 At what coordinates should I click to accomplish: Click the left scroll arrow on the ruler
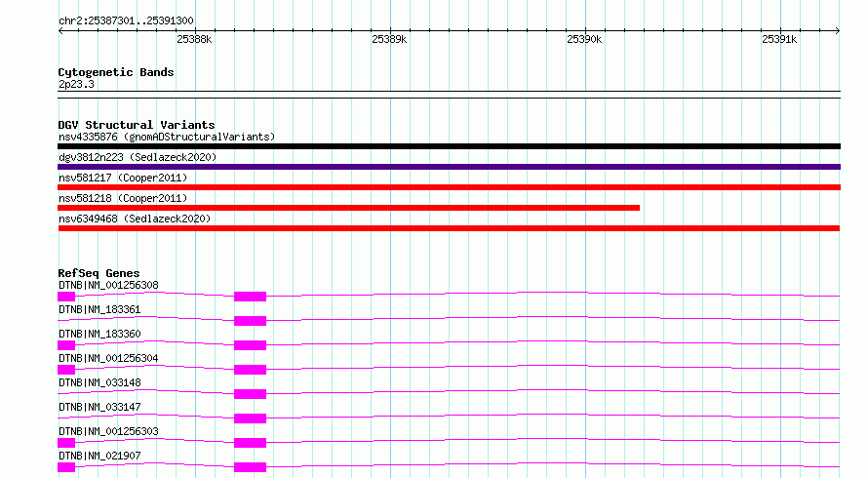point(60,31)
